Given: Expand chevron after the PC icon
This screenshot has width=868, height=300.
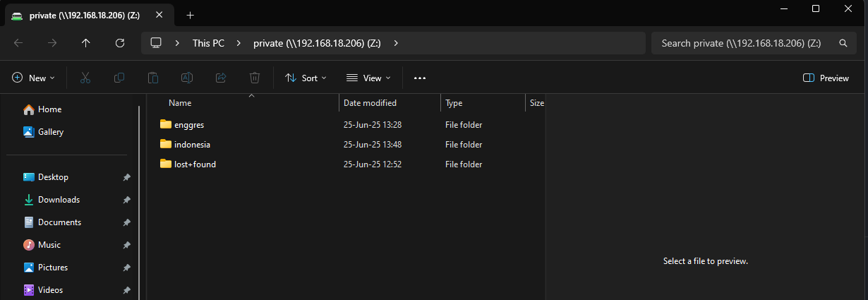Looking at the screenshot, I should [x=178, y=43].
